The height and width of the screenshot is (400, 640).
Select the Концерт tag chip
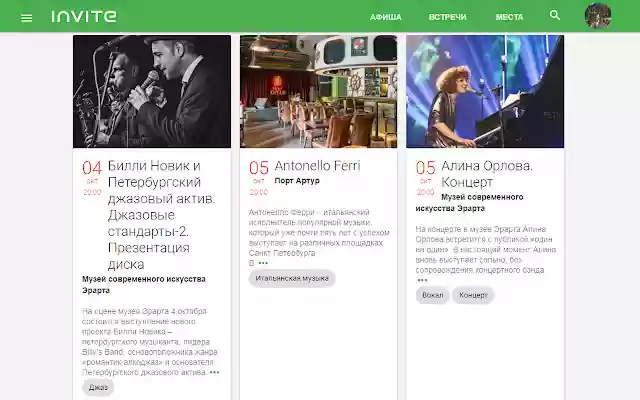tap(473, 295)
